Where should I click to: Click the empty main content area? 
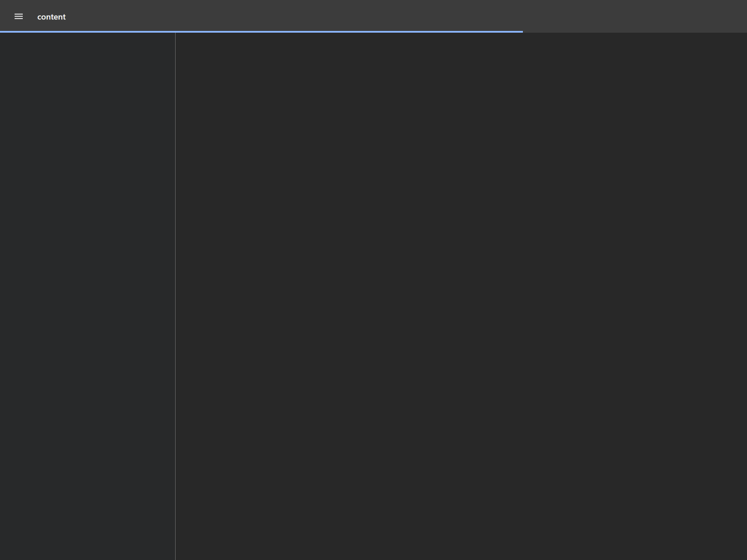[461, 296]
